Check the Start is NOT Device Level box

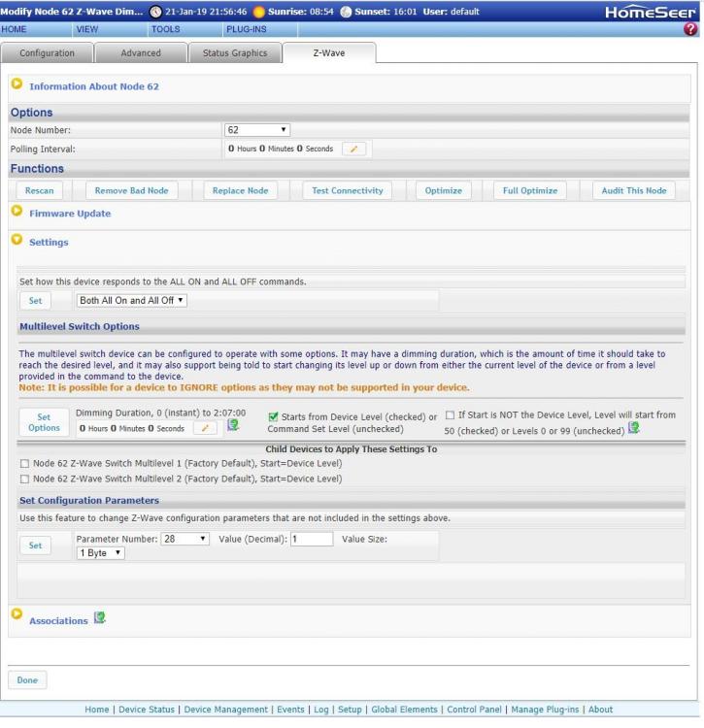450,417
